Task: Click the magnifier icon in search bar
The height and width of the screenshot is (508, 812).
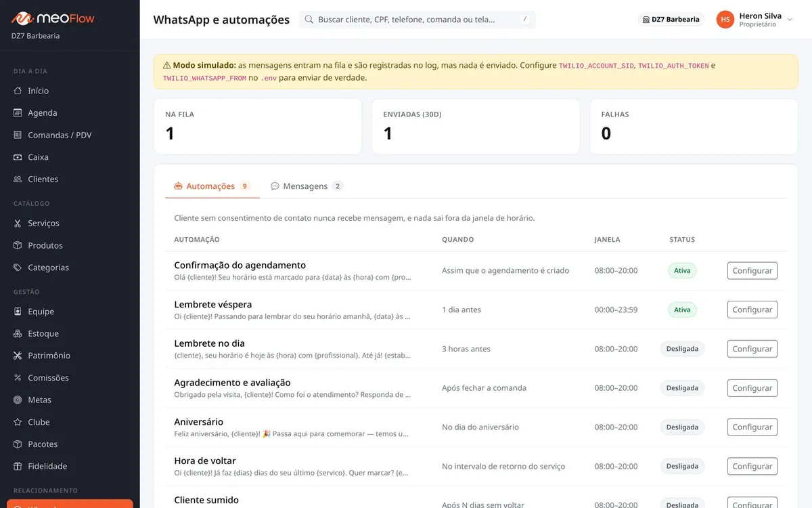Action: pyautogui.click(x=309, y=20)
